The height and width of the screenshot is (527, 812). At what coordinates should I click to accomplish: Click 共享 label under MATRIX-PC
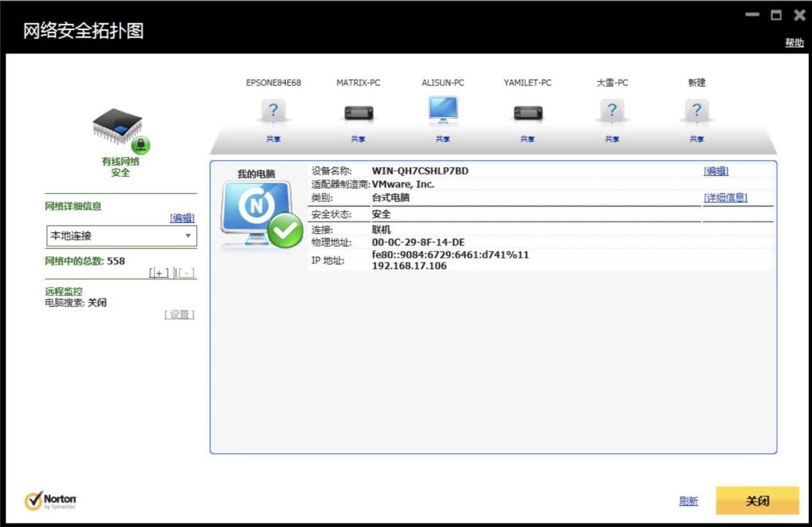pyautogui.click(x=358, y=139)
